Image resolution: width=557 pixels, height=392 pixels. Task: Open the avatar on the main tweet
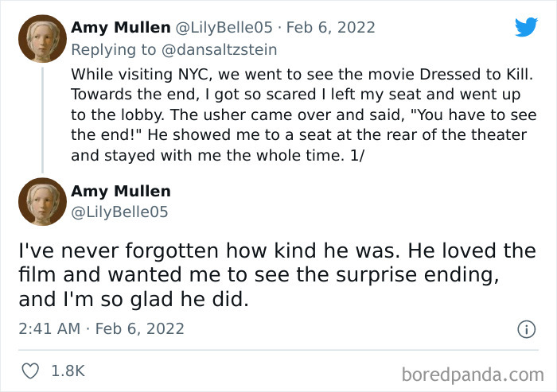pyautogui.click(x=41, y=202)
